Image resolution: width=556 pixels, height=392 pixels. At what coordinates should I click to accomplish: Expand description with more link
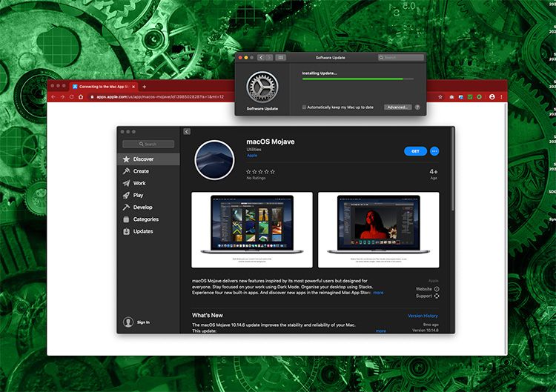378,293
